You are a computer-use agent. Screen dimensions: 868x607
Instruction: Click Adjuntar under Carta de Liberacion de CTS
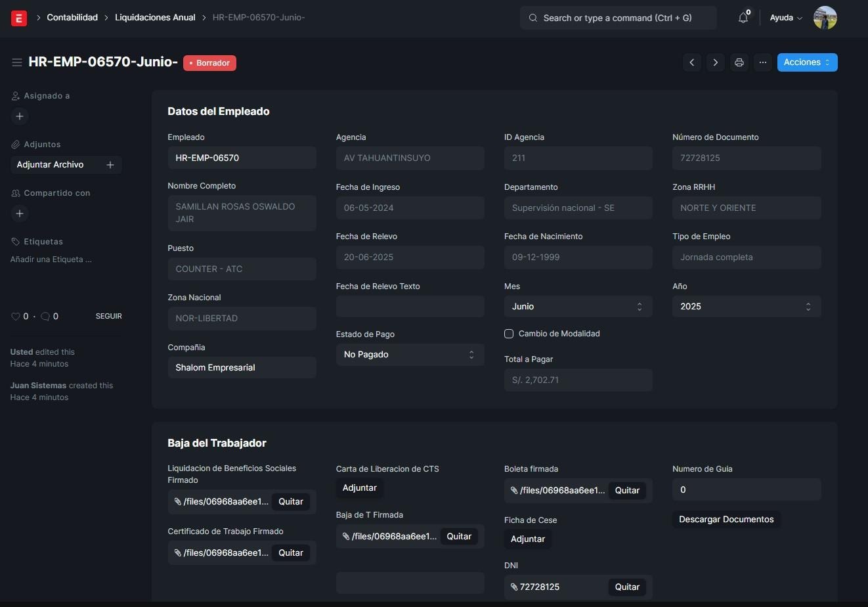[x=360, y=488]
